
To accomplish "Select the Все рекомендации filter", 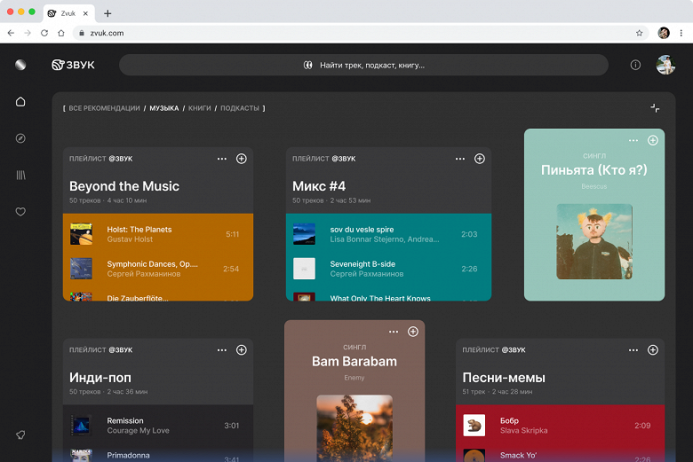I will tap(104, 108).
